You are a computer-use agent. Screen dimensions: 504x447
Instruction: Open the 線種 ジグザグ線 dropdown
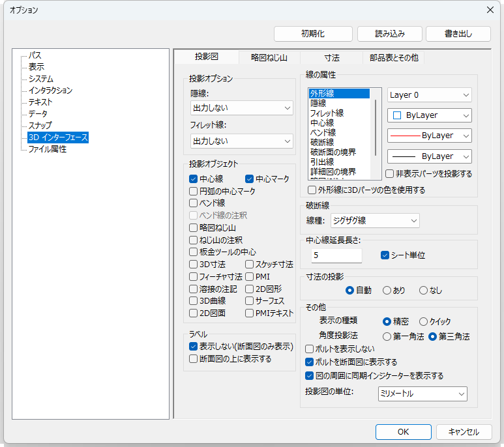tap(374, 220)
